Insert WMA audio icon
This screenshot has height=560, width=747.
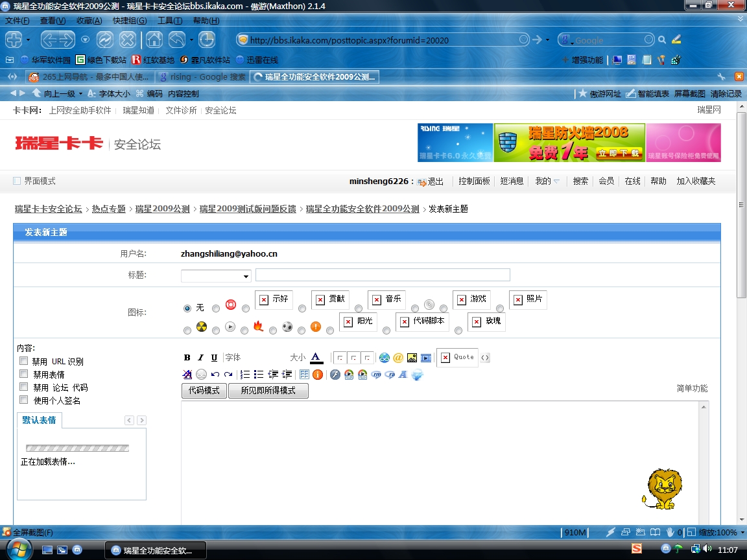pyautogui.click(x=362, y=375)
